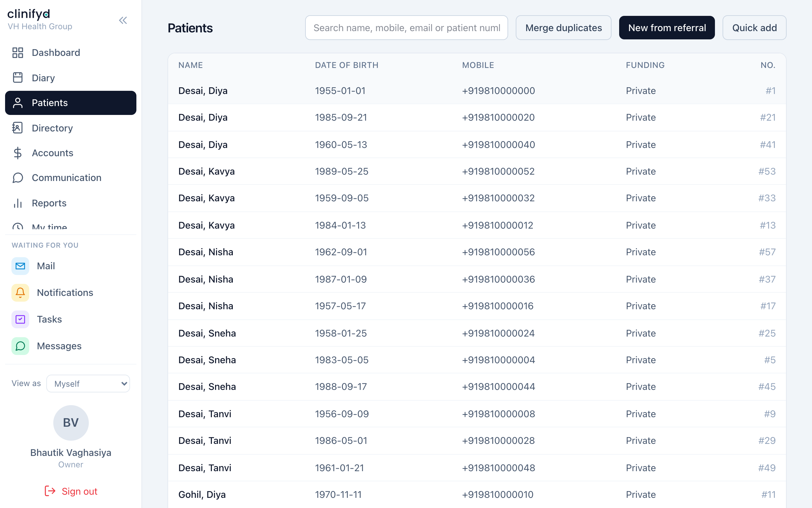
Task: Click the Patients person icon
Action: pyautogui.click(x=18, y=103)
